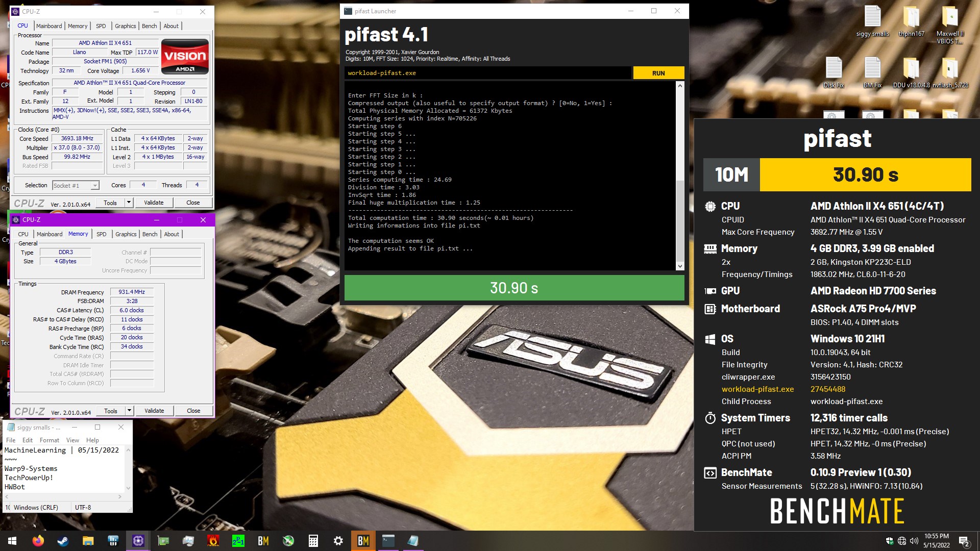Click the DRAM Frequency value 931.4 MHz

[132, 292]
